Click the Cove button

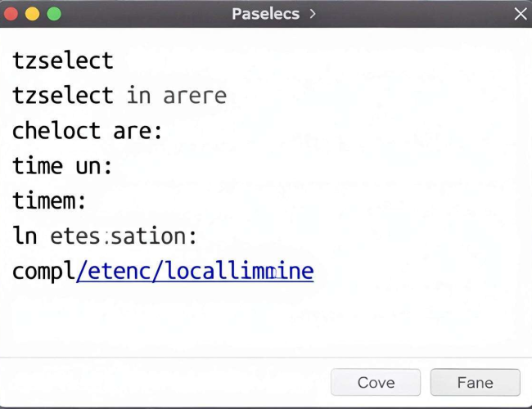tap(376, 382)
